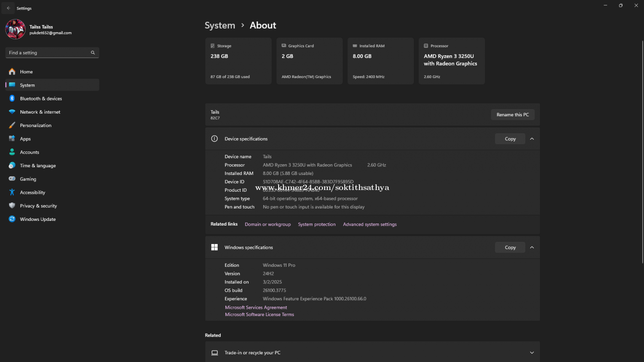Click the back arrow in Settings
Image resolution: width=644 pixels, height=362 pixels.
point(9,8)
